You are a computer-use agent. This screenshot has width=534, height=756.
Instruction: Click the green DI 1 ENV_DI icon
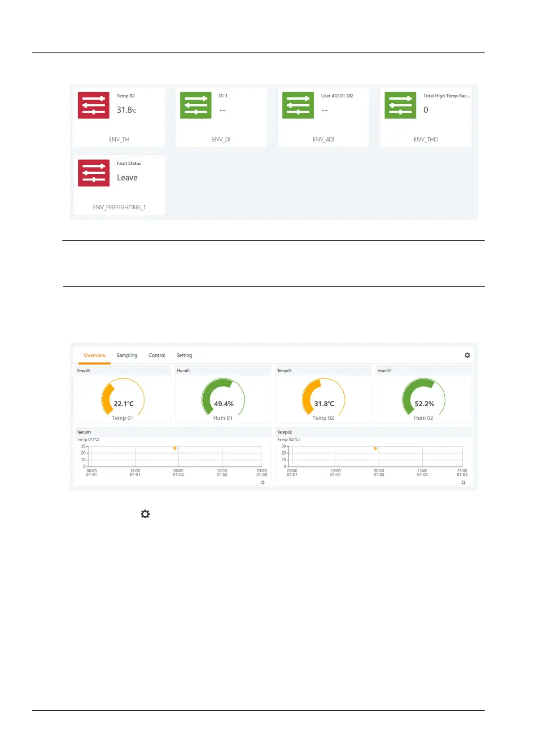click(x=196, y=105)
